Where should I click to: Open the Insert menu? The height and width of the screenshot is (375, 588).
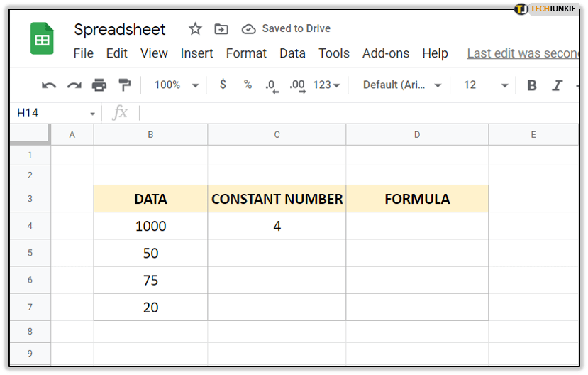(x=196, y=53)
